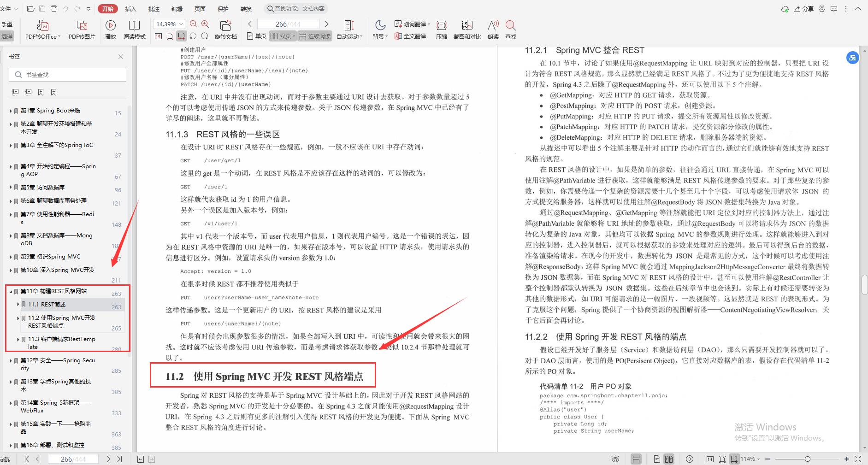Click the eye protection icon in status bar
The height and width of the screenshot is (465, 868).
coord(615,459)
